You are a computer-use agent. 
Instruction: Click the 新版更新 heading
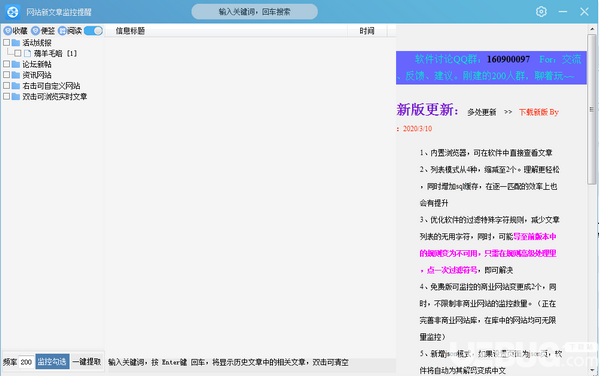427,110
